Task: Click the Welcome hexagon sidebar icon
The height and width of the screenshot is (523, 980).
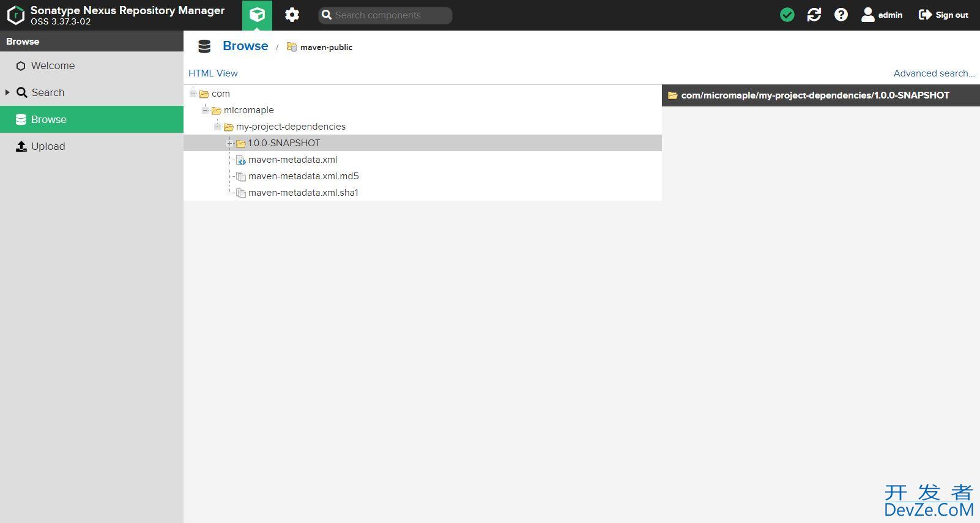Action: [x=21, y=66]
